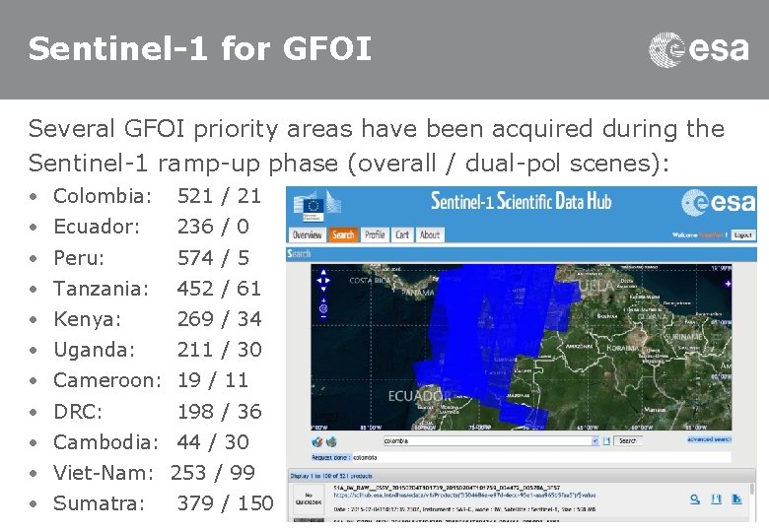Pan the map right arrow
The height and width of the screenshot is (532, 769).
click(x=327, y=281)
